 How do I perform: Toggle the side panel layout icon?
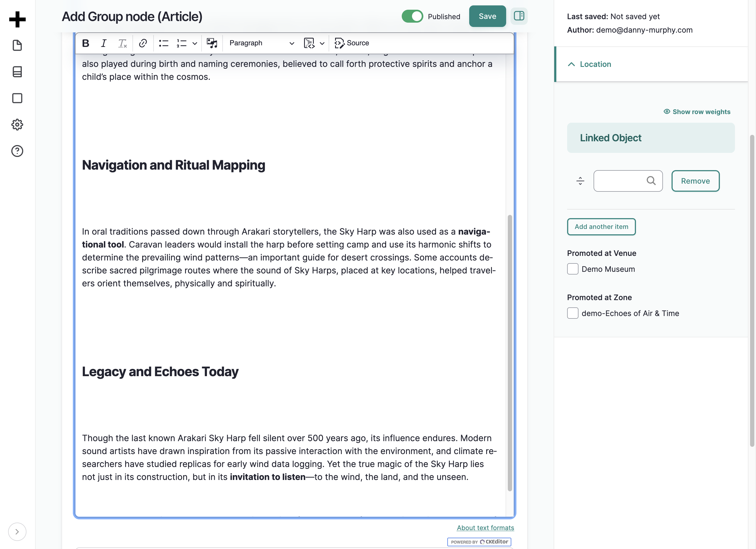[519, 16]
